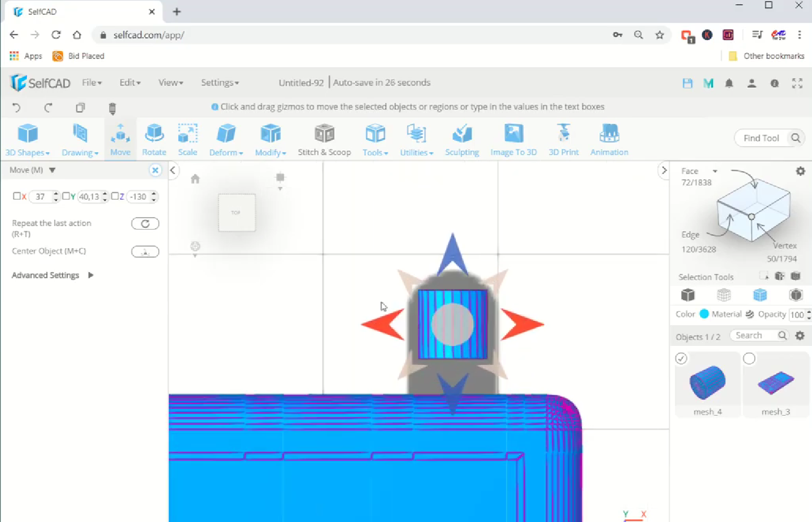Open the Animation tool
Viewport: 812px width, 522px height.
pyautogui.click(x=609, y=139)
